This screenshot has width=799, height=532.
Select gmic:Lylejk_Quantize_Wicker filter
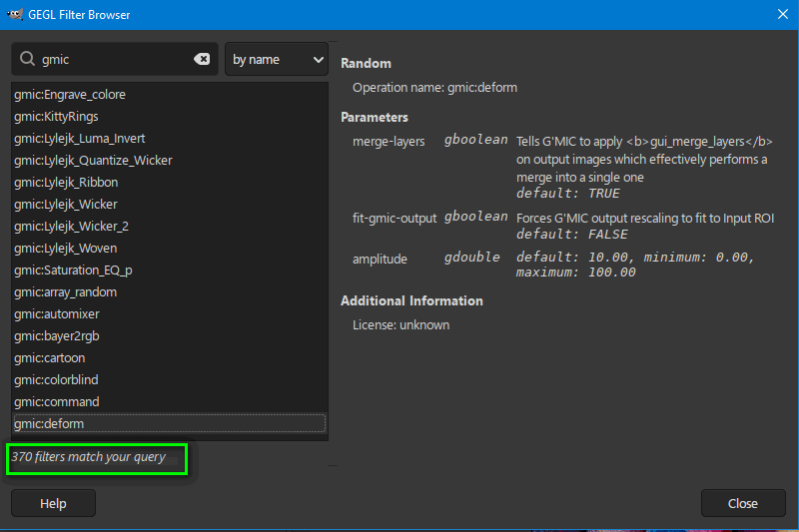pyautogui.click(x=169, y=160)
